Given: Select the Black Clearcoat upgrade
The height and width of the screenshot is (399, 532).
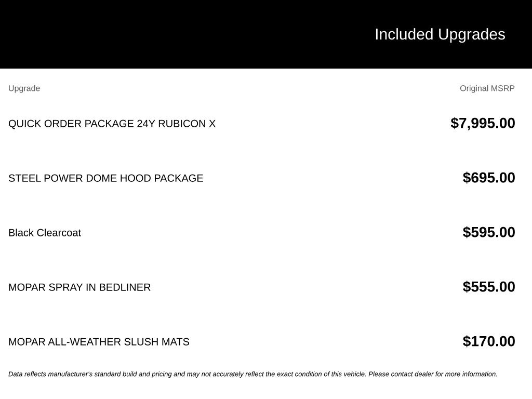Looking at the screenshot, I should (x=45, y=233).
